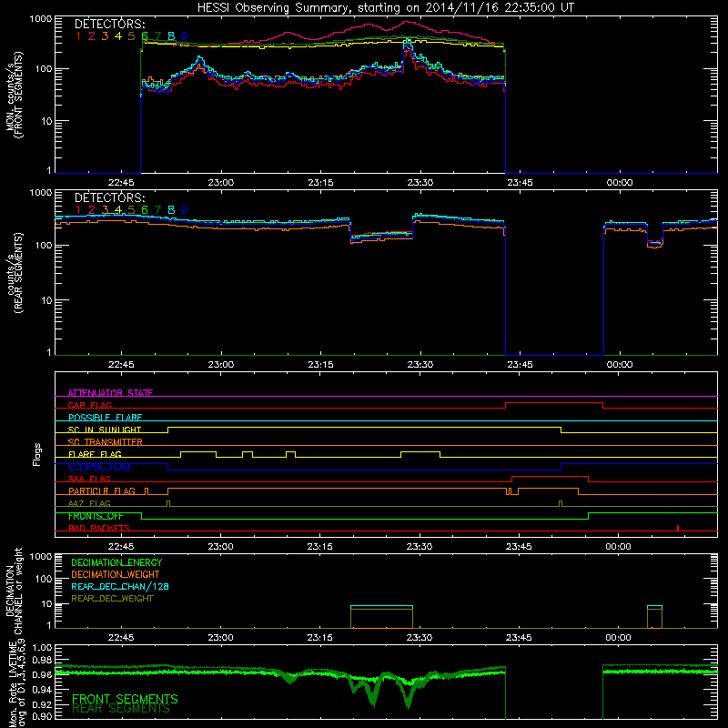Click DETECTORS: label in rear segments panel
Image resolution: width=728 pixels, height=728 pixels.
(x=109, y=197)
